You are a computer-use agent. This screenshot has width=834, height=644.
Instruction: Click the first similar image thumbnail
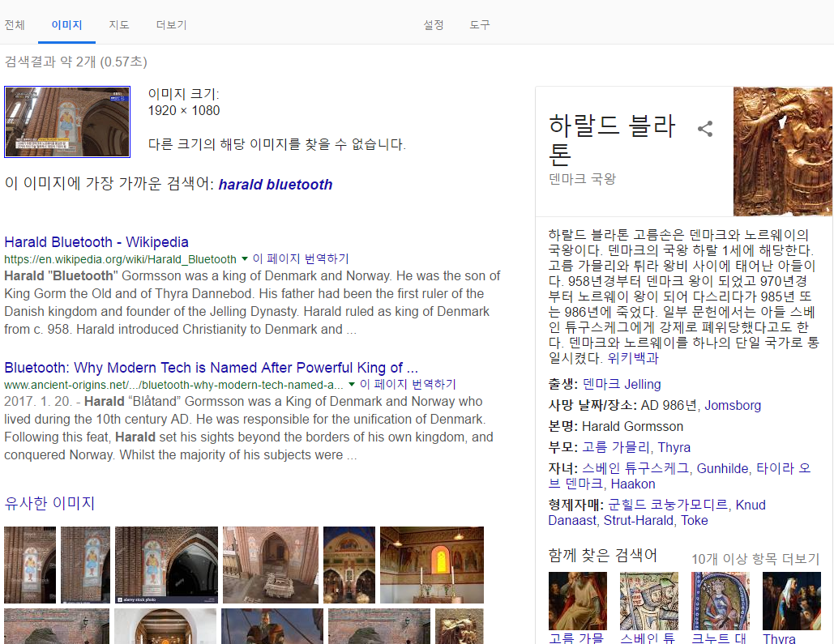[x=30, y=565]
